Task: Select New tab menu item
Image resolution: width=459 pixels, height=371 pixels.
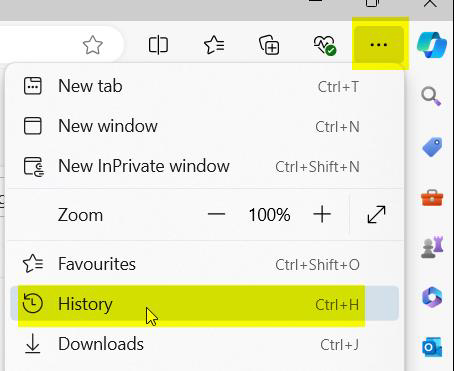Action: pyautogui.click(x=205, y=86)
